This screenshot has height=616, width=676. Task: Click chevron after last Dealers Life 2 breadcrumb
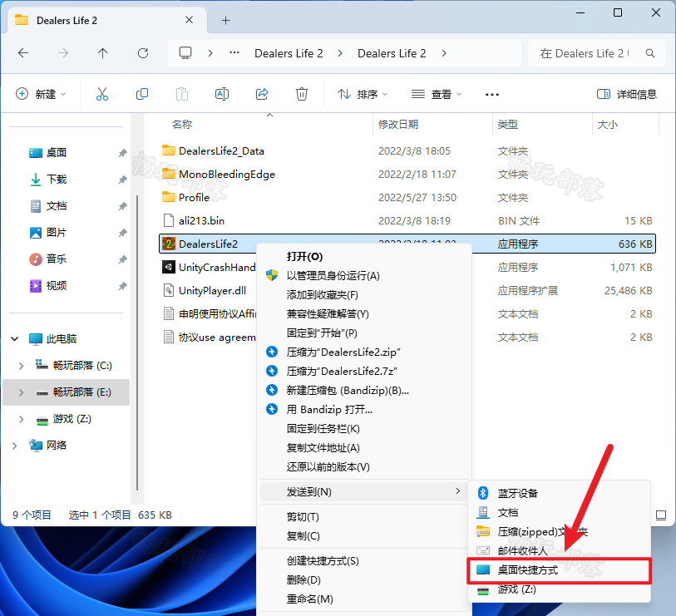click(x=444, y=53)
